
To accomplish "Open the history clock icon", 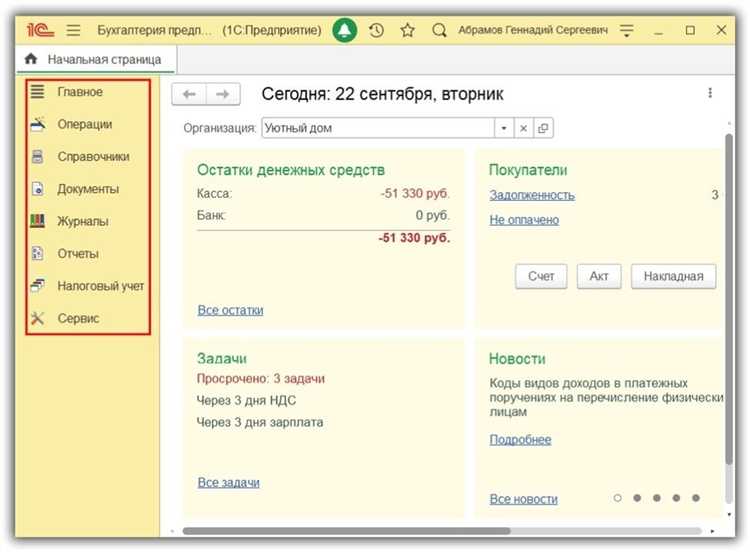I will click(376, 30).
